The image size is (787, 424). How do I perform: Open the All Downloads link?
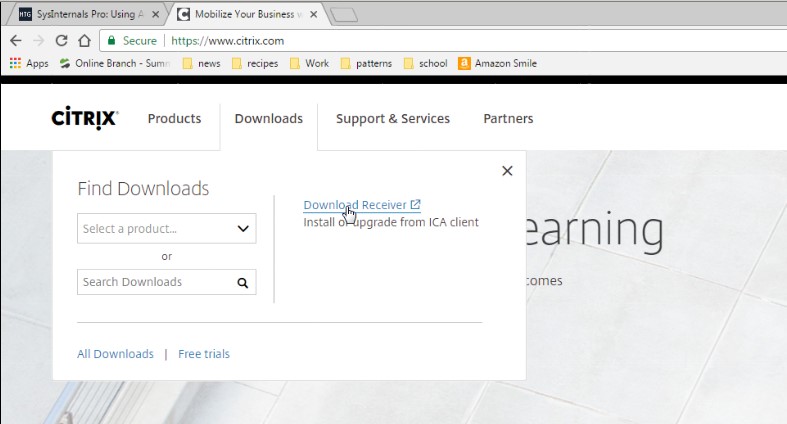[115, 354]
